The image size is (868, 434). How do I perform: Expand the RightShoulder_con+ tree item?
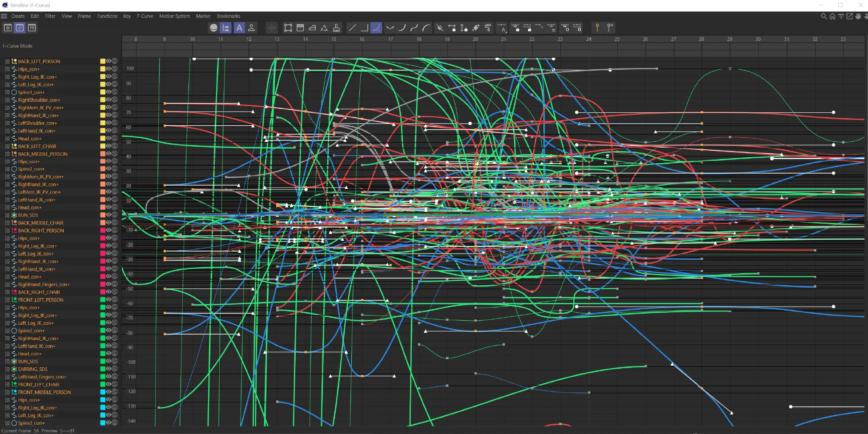click(7, 100)
